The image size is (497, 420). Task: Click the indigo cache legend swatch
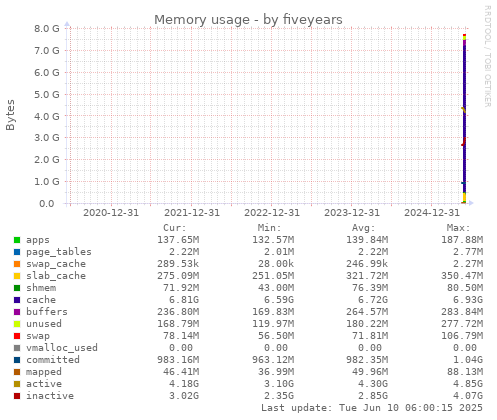pos(17,300)
